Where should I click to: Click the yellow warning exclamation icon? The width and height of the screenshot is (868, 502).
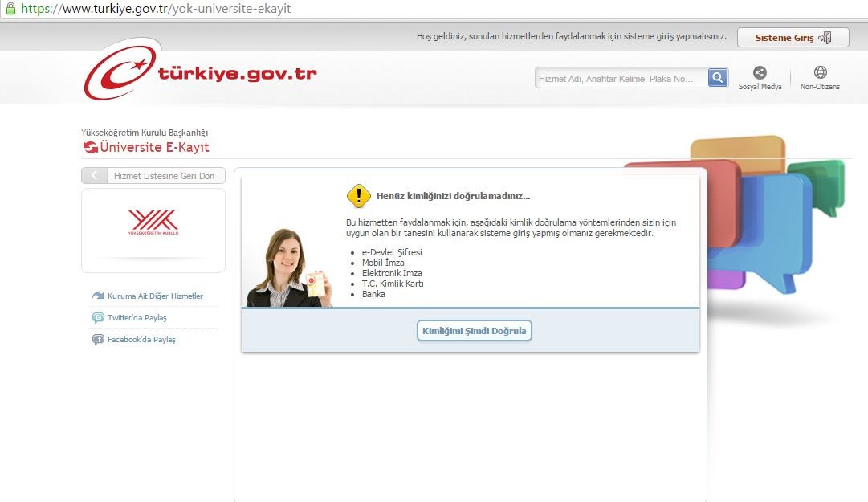click(x=359, y=196)
